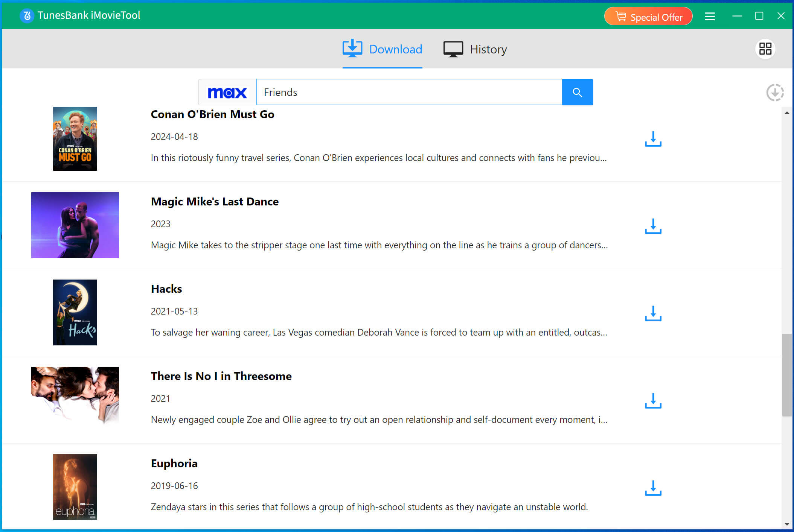
Task: Click the date 2024-04-18
Action: tap(174, 137)
